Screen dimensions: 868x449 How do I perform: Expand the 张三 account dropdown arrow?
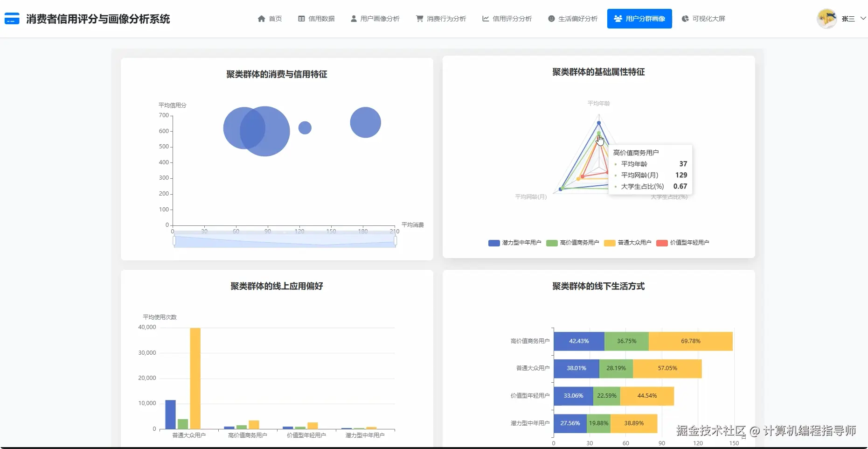(x=863, y=19)
